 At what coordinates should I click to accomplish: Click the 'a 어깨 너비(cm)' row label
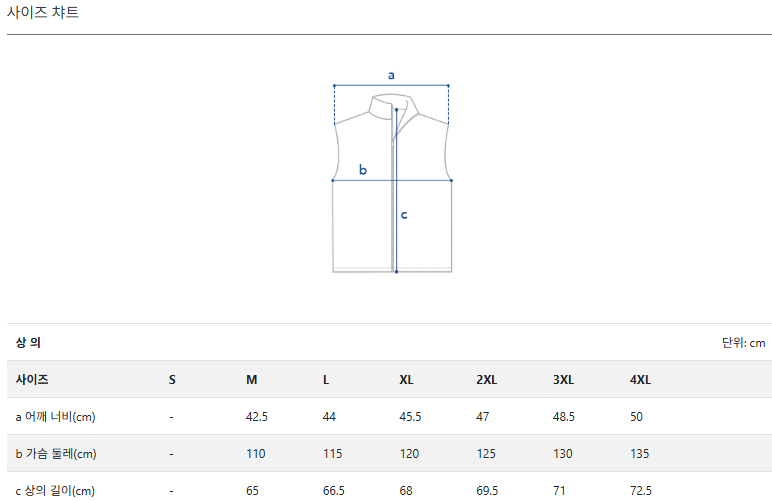pos(55,417)
